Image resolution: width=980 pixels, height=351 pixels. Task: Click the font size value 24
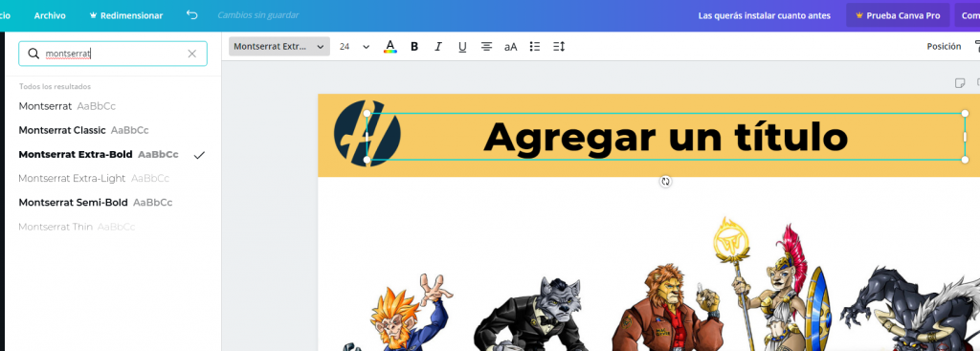tap(344, 46)
